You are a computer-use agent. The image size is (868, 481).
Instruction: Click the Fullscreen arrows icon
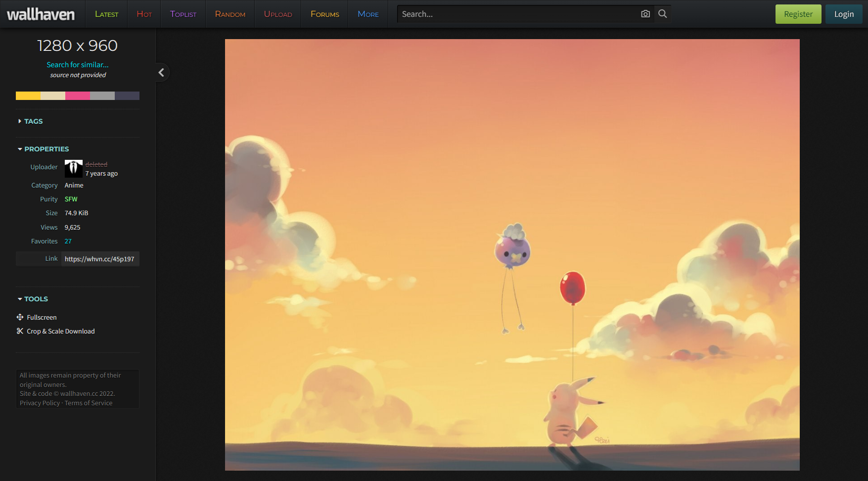(x=20, y=317)
